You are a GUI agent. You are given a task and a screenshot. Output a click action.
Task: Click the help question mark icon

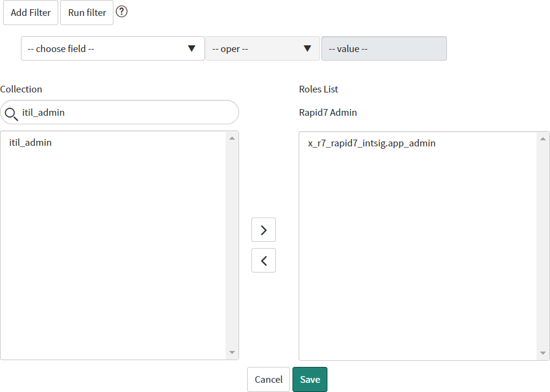pyautogui.click(x=121, y=12)
